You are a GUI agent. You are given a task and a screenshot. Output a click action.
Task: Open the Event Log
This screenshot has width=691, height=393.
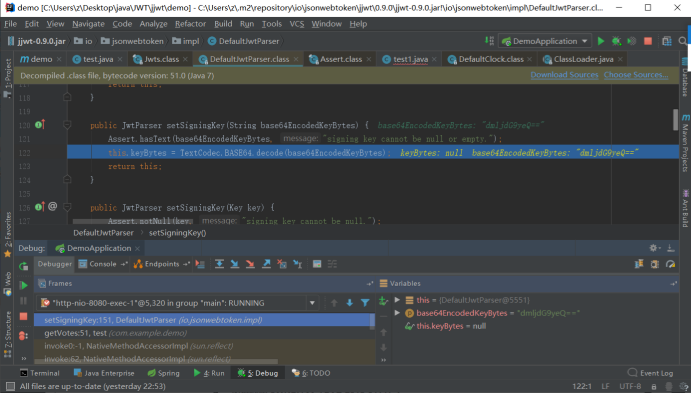click(650, 373)
